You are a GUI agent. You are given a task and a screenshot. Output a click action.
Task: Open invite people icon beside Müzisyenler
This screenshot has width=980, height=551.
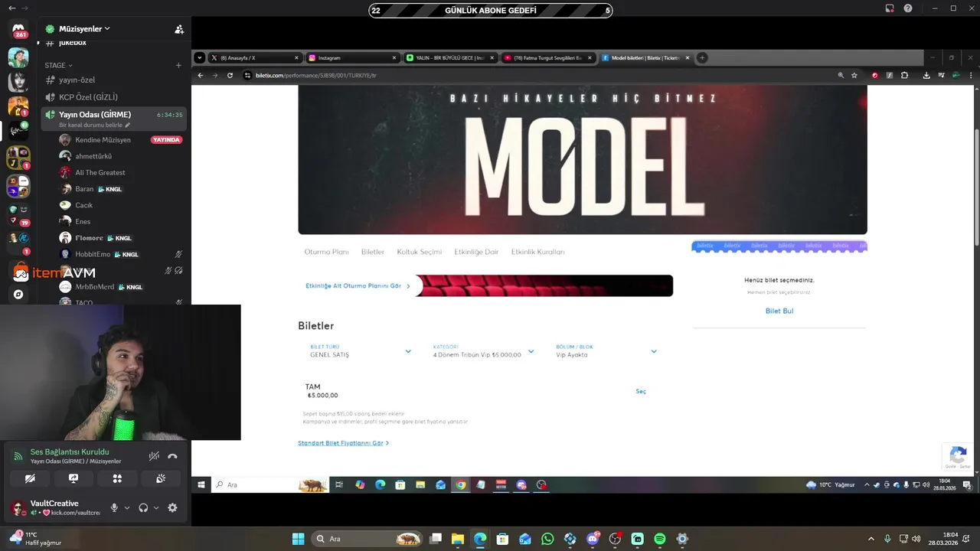tap(179, 29)
